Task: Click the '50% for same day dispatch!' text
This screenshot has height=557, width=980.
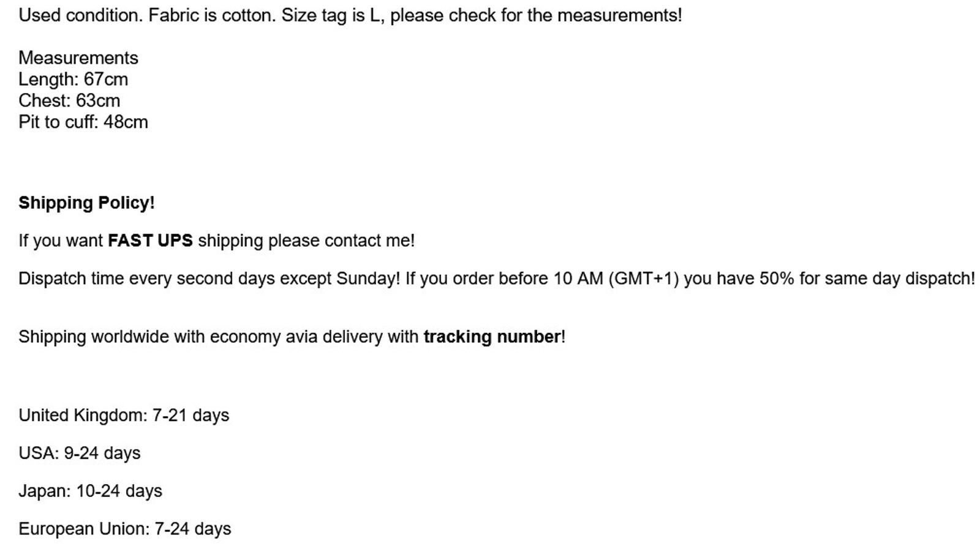Action: (867, 279)
